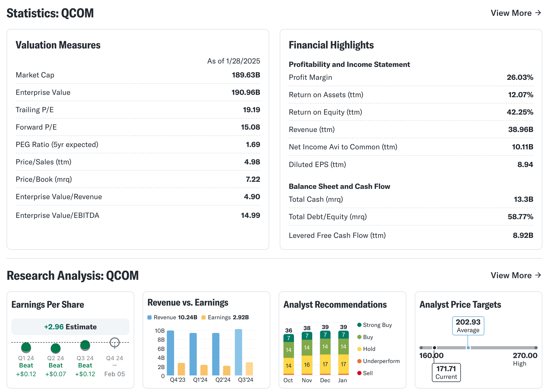Click the Sell legend red dot

click(x=359, y=373)
